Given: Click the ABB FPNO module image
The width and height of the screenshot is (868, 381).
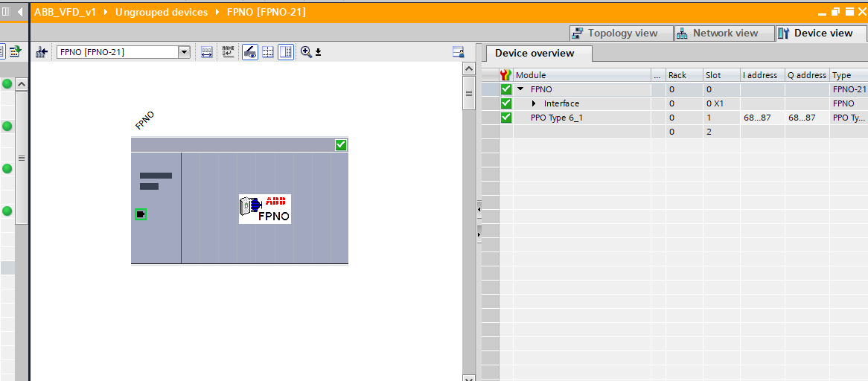Looking at the screenshot, I should (x=265, y=209).
